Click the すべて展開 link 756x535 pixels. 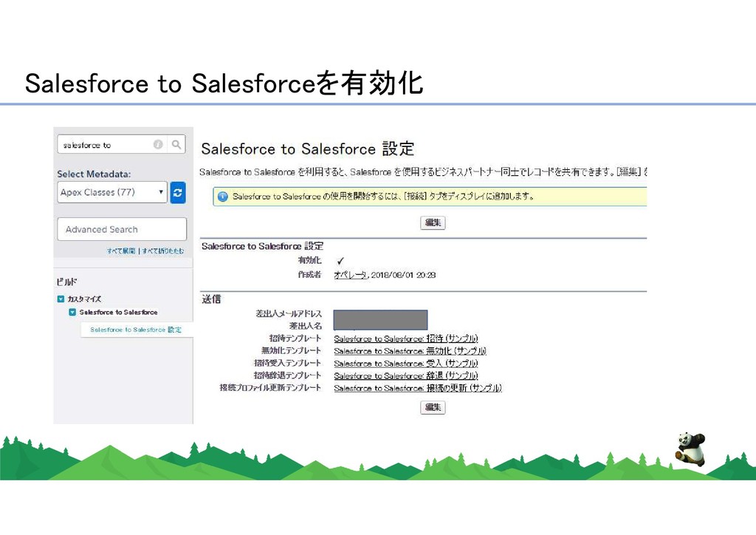coord(121,251)
